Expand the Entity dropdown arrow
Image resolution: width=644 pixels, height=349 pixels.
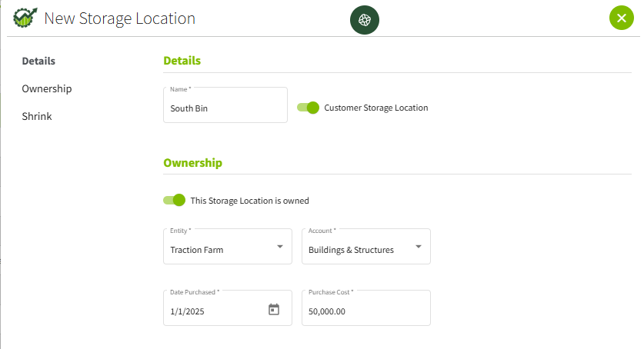click(280, 247)
